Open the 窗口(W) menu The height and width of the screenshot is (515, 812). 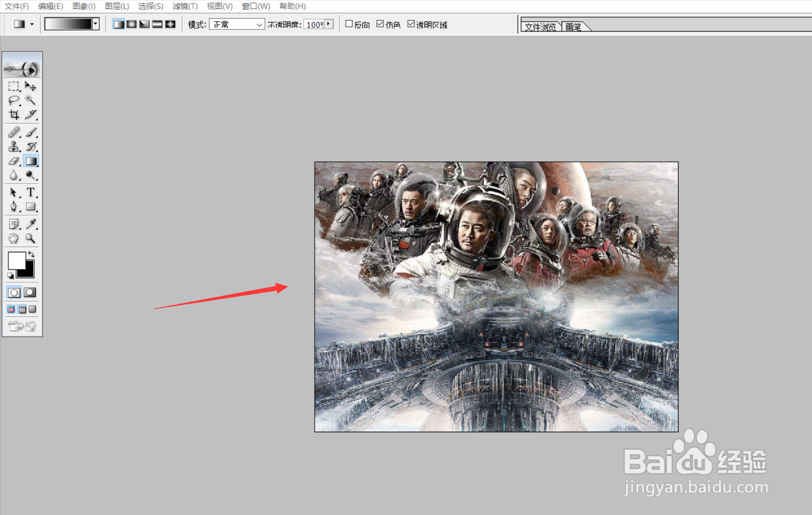(x=256, y=6)
